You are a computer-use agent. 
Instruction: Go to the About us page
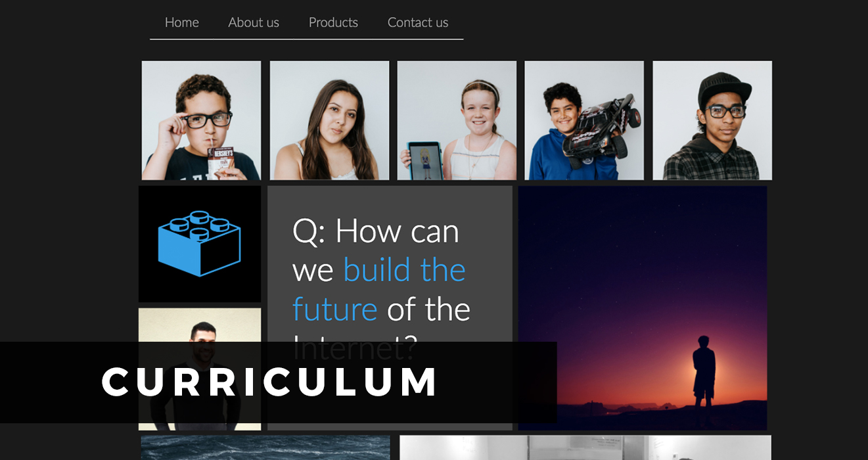(x=254, y=22)
